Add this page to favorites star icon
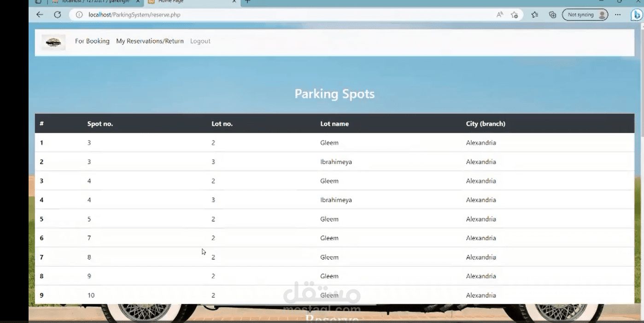The height and width of the screenshot is (323, 644). click(x=514, y=15)
